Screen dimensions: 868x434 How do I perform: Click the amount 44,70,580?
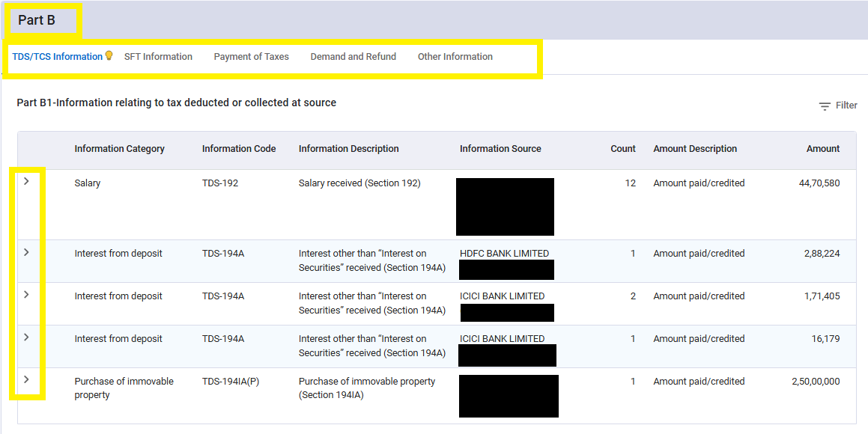click(x=820, y=183)
